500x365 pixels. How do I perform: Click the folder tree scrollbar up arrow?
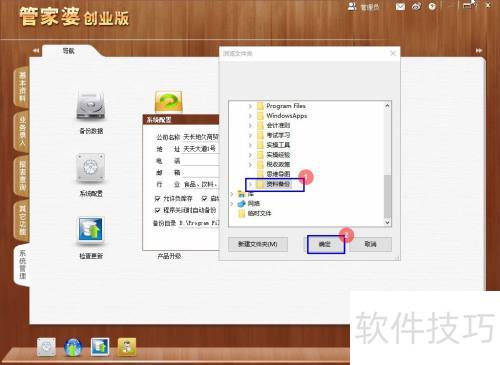pyautogui.click(x=387, y=106)
